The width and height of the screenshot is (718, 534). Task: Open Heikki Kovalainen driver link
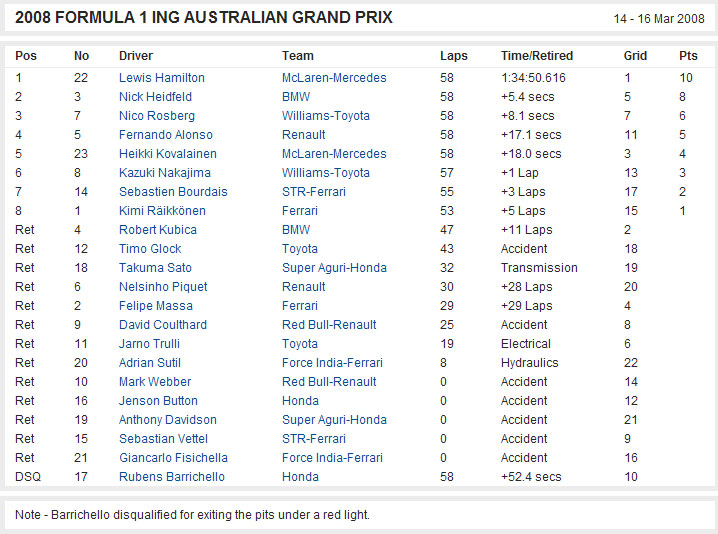click(168, 154)
